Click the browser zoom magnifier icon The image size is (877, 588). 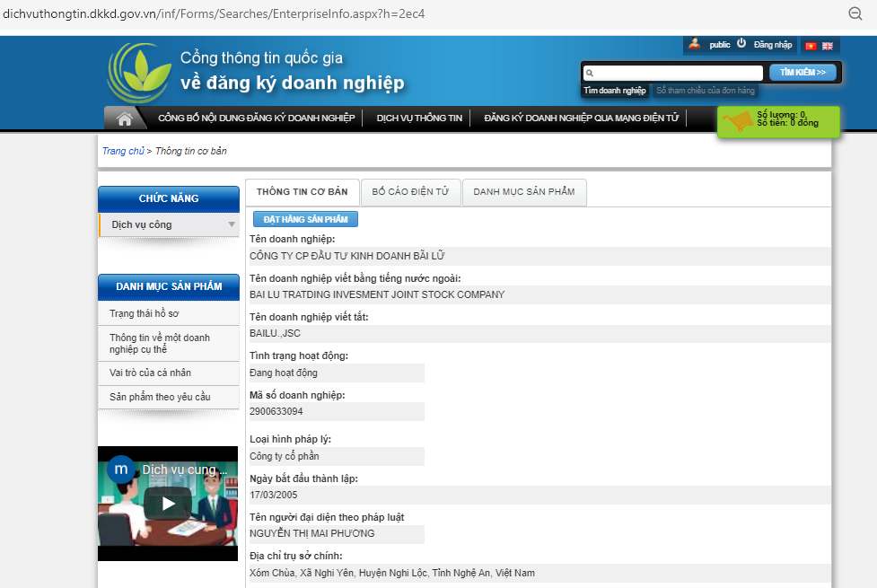(855, 13)
